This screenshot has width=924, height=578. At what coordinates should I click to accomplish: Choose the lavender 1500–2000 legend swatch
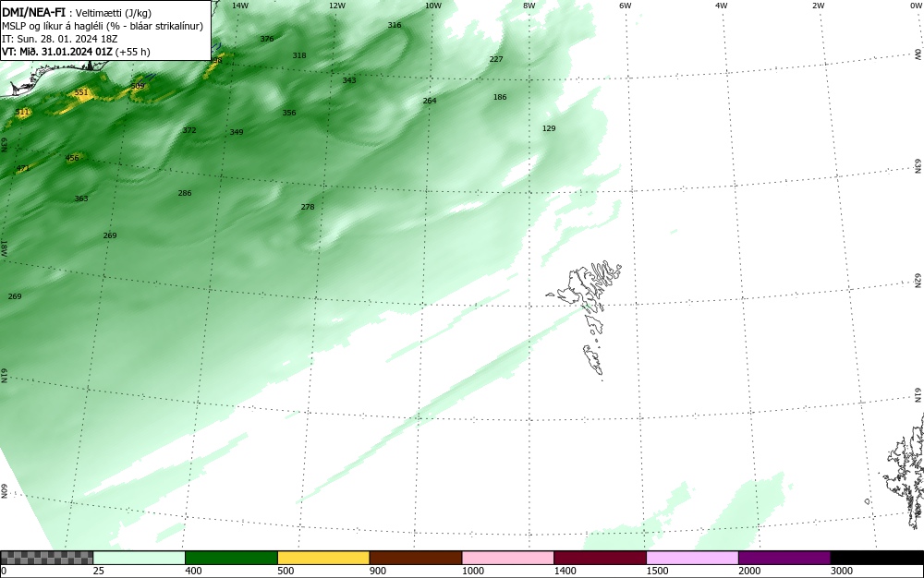click(x=692, y=558)
